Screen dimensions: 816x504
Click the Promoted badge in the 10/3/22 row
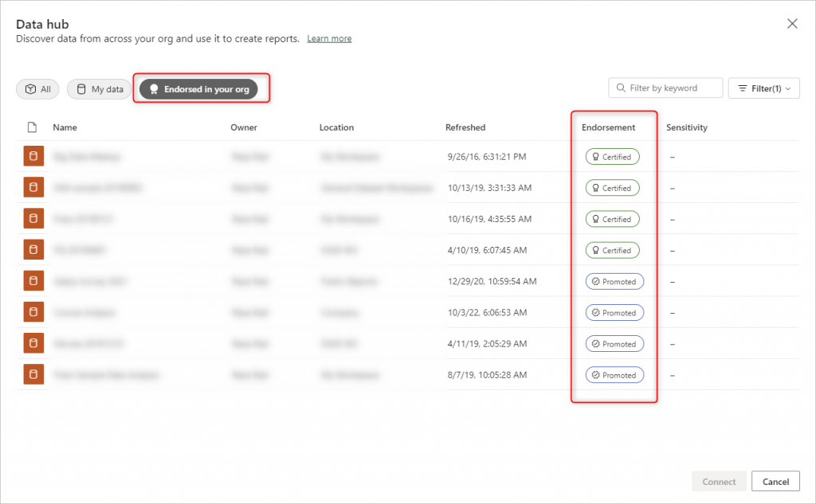coord(614,313)
